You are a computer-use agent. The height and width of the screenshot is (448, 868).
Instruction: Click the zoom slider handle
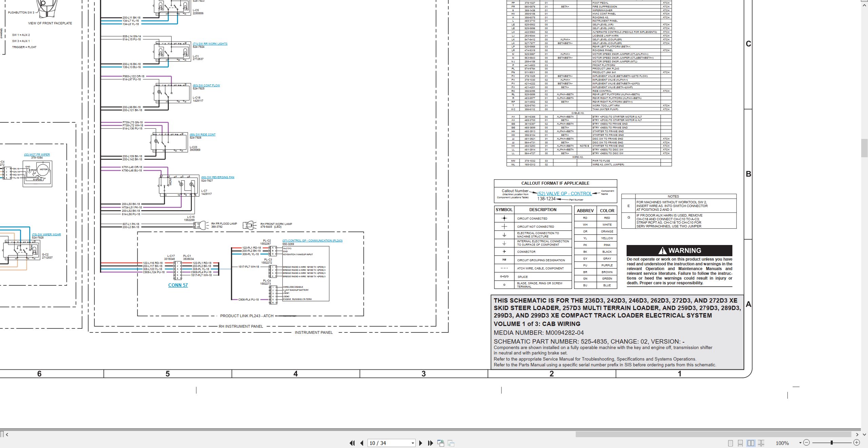[831, 443]
